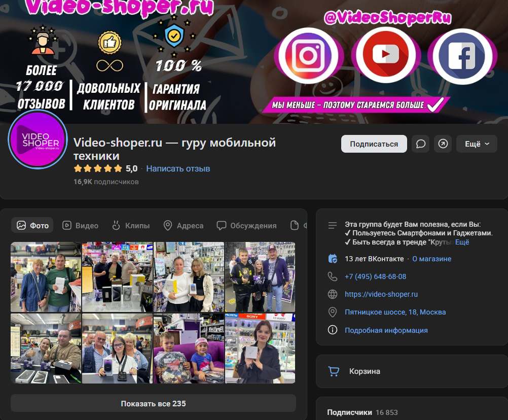Viewport: 508px width, 420px height.
Task: Switch to the Клипы tab
Action: tap(131, 225)
